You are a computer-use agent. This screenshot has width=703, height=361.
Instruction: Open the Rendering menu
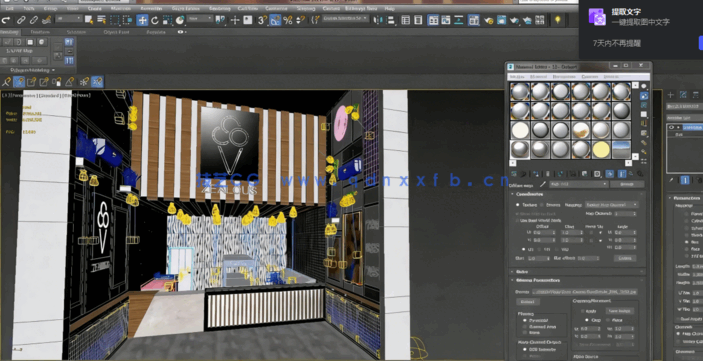[x=220, y=9]
